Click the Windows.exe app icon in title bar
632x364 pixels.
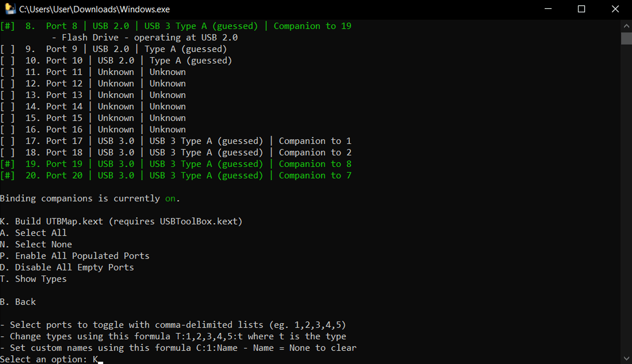10,9
